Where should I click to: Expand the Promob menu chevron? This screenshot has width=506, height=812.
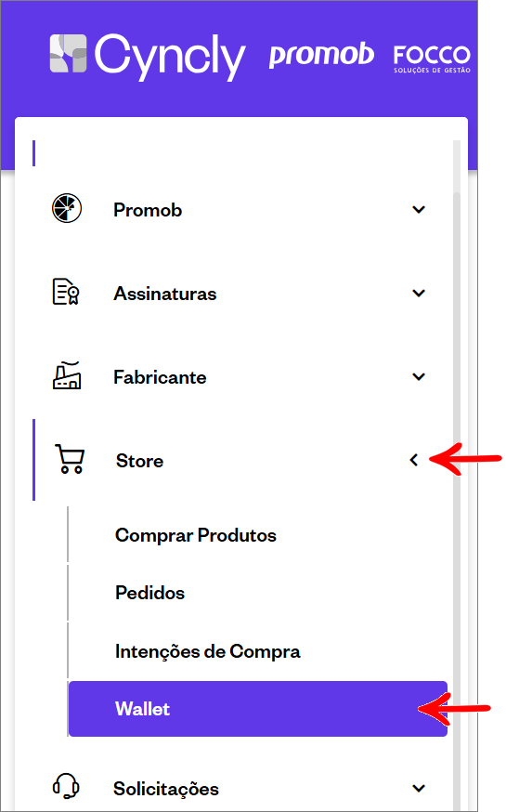pyautogui.click(x=419, y=210)
